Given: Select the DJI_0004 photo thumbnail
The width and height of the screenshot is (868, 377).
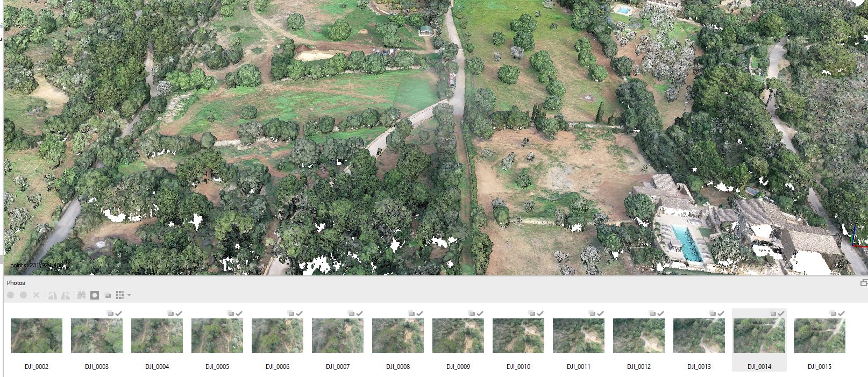Looking at the screenshot, I should pyautogui.click(x=157, y=336).
